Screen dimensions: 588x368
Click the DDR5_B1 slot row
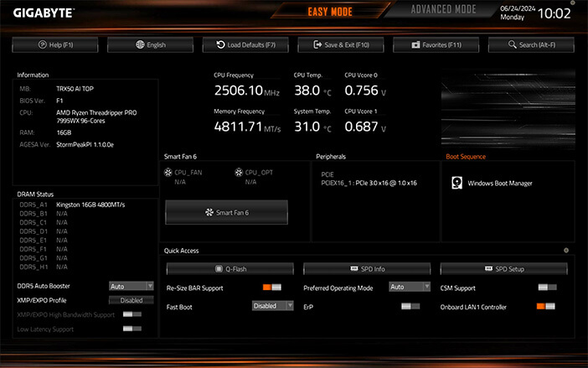point(44,214)
